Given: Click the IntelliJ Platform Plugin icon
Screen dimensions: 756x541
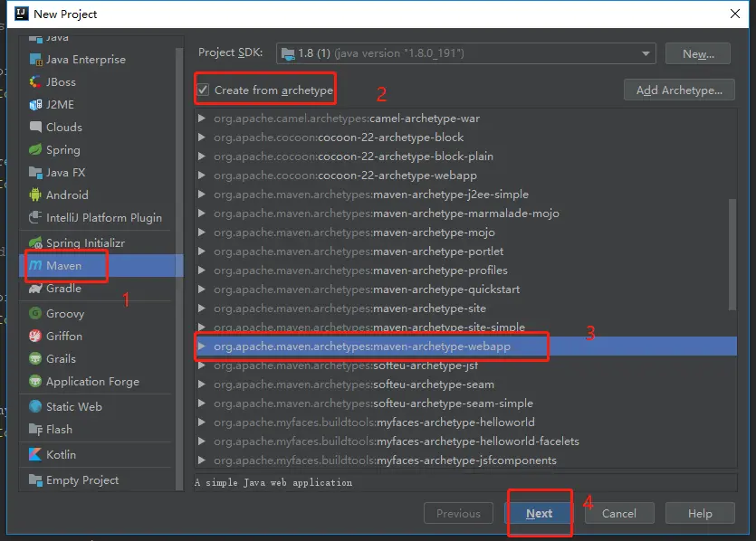Looking at the screenshot, I should [35, 218].
